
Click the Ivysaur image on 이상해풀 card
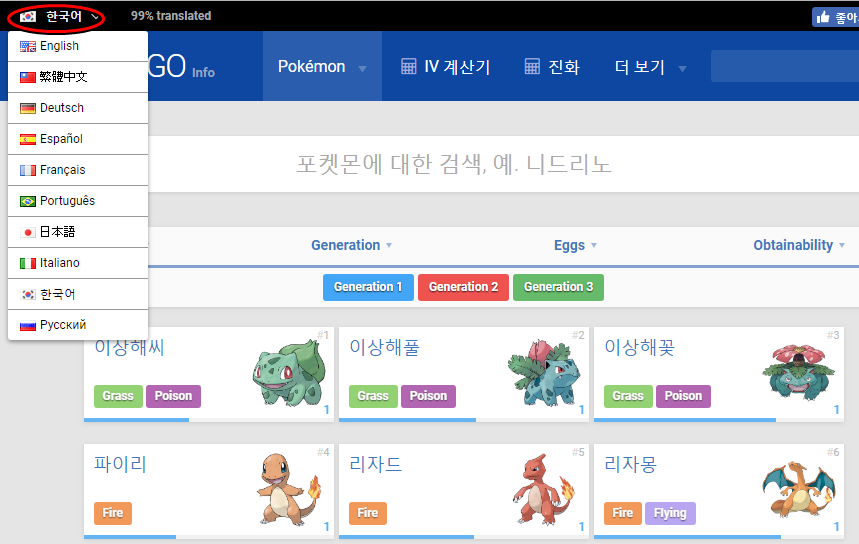coord(544,373)
